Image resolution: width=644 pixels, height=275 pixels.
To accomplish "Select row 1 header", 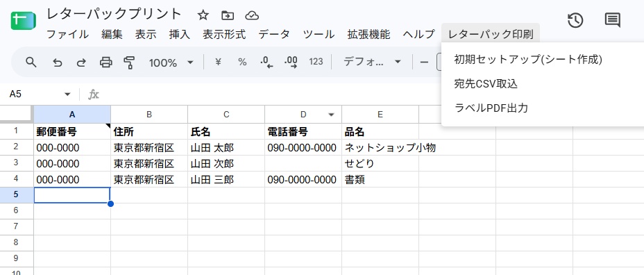I will tap(17, 131).
